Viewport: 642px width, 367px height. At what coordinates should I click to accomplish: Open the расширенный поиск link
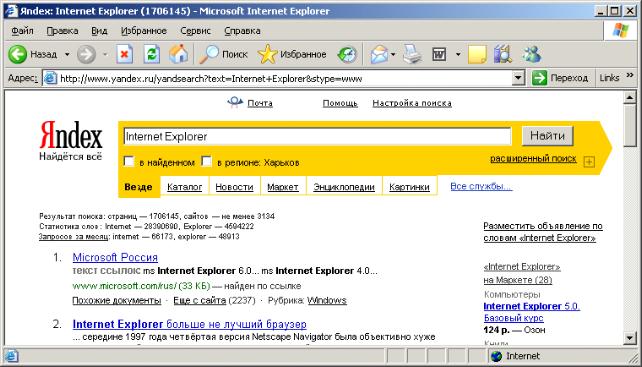pyautogui.click(x=533, y=159)
